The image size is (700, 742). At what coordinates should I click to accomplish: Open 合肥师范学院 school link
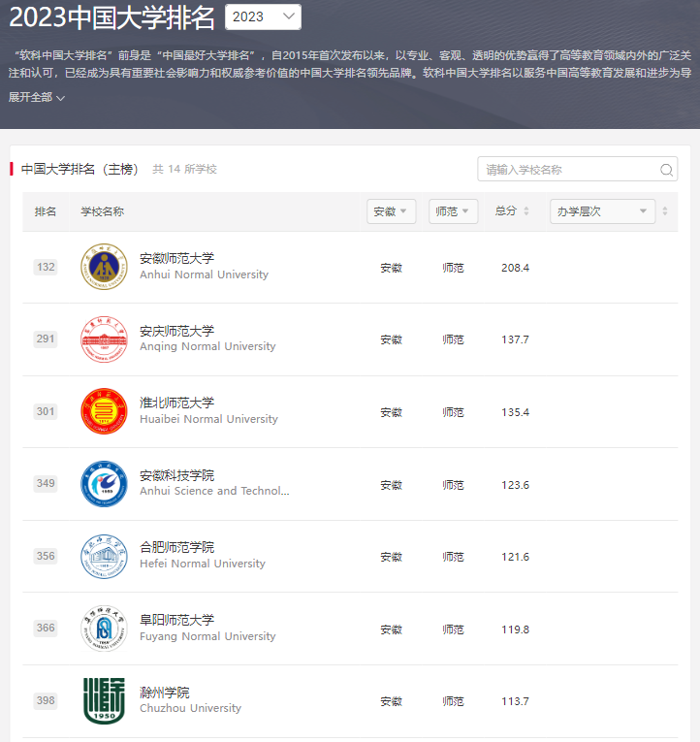(177, 547)
